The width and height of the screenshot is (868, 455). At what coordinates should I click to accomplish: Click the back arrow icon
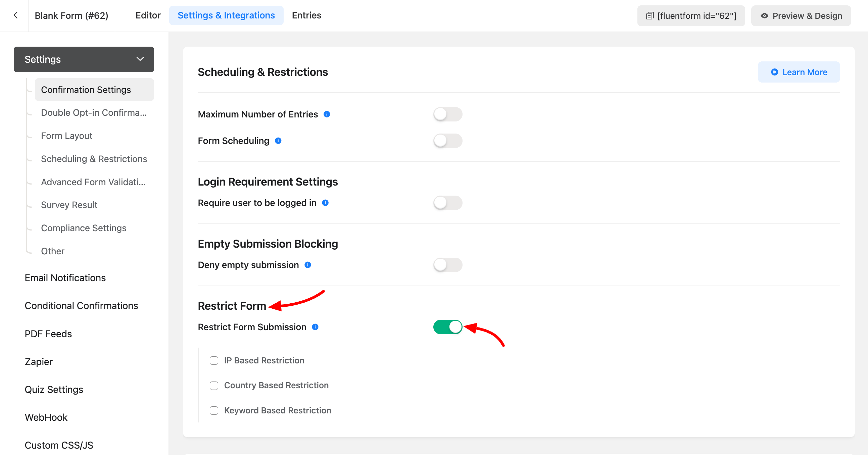pos(15,15)
